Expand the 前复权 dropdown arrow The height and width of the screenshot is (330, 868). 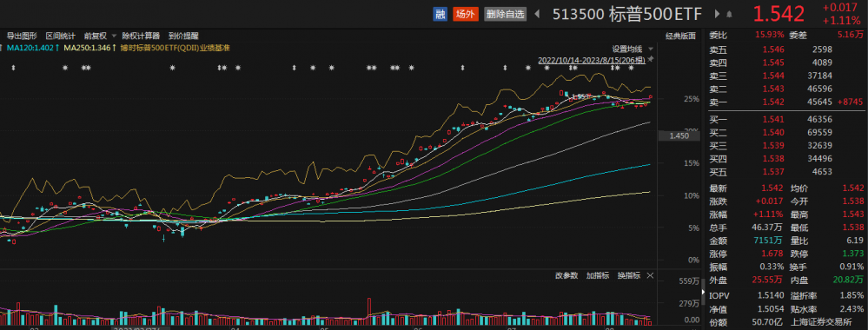click(x=114, y=36)
